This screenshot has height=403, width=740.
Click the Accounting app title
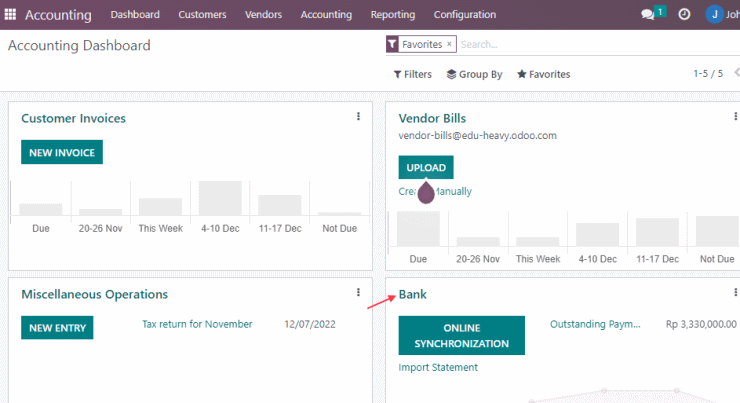(58, 15)
